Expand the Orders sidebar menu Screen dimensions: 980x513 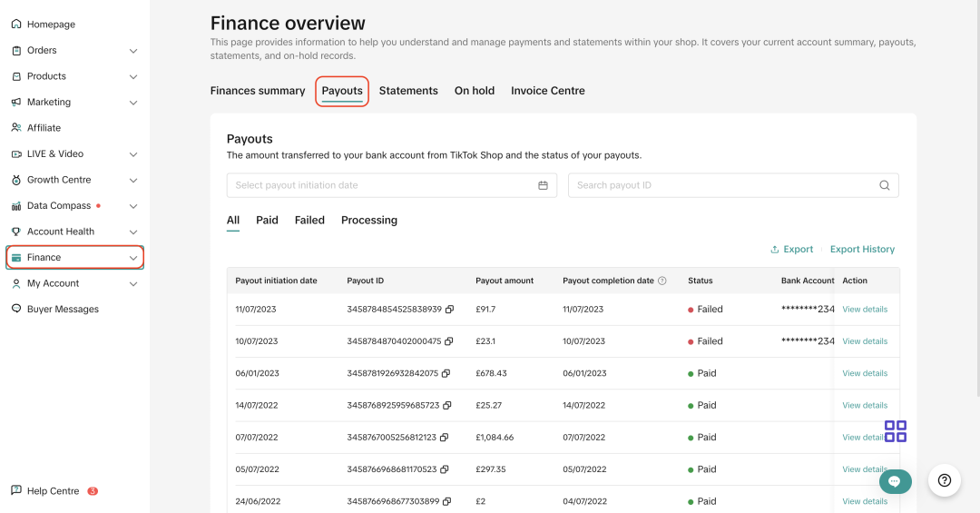pyautogui.click(x=133, y=51)
